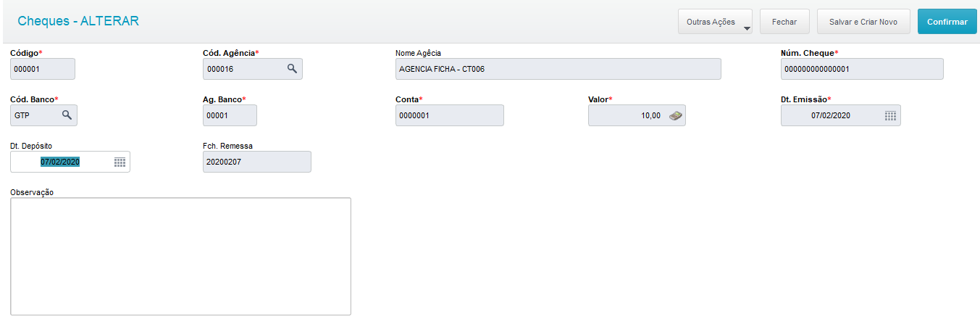Open the Dt. Emissão calendar picker
The image size is (980, 330).
(891, 115)
